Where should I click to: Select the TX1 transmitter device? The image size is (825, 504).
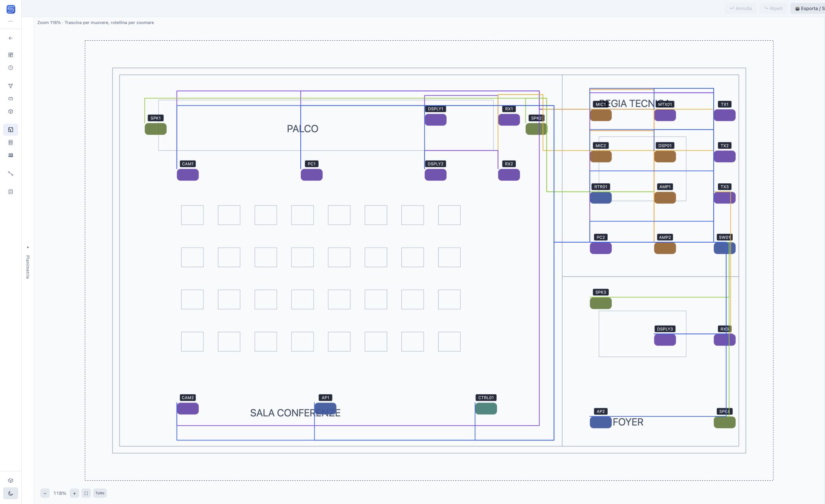[724, 115]
